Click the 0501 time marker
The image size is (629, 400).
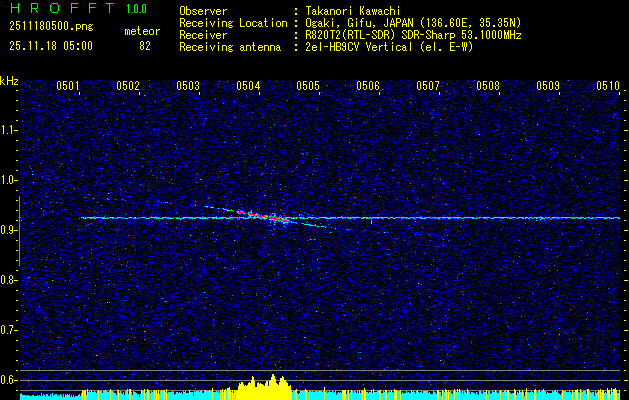(67, 85)
